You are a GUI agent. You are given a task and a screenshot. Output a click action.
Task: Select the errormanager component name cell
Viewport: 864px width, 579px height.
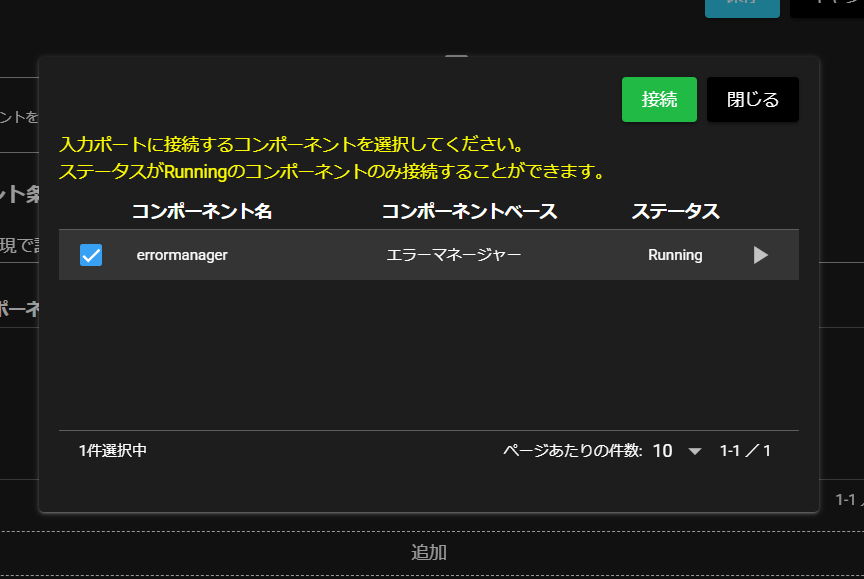tap(182, 255)
